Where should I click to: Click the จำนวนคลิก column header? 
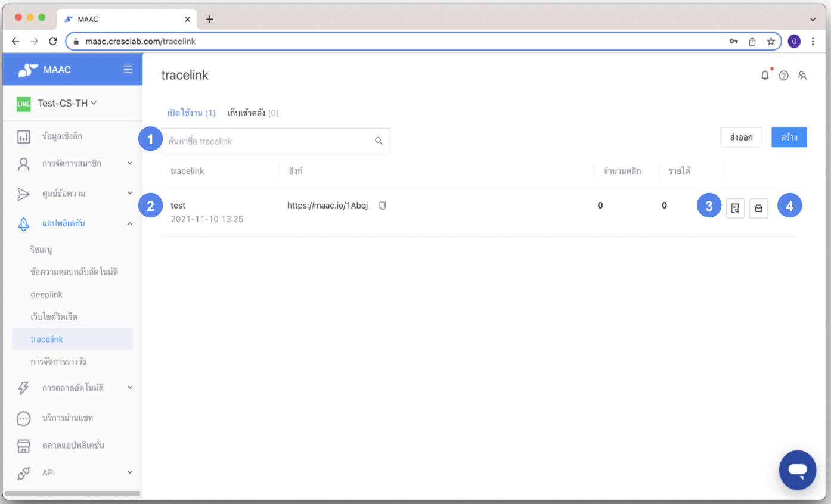click(622, 171)
